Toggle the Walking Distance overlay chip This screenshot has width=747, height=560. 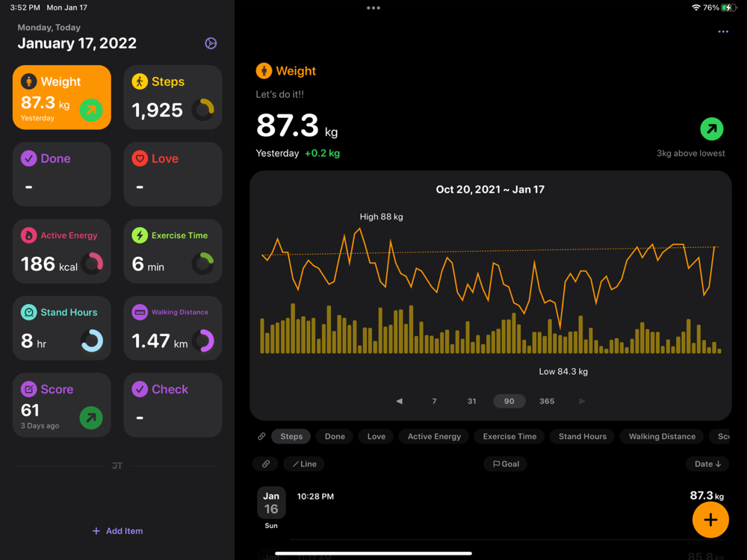662,436
